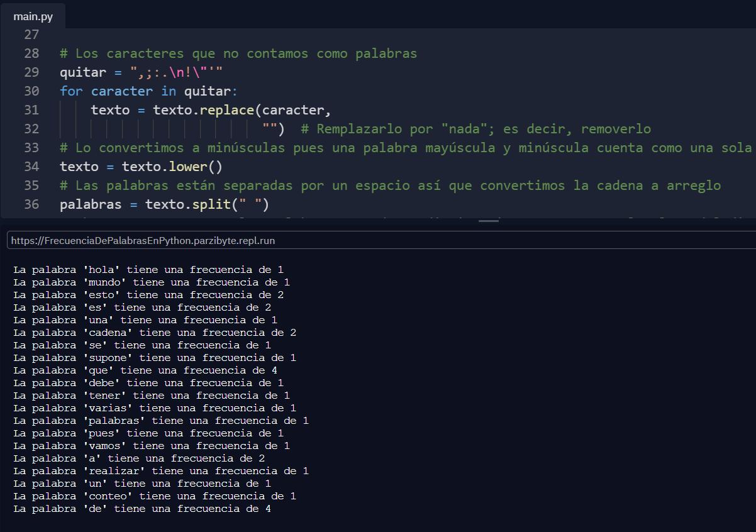Place cursor on the 'quitar' variable on line 29
Screen dimensions: 756x532
coord(82,72)
